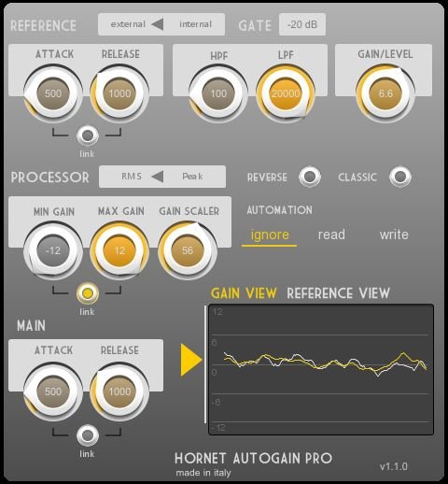448x484 pixels.
Task: Click the v1.1.0 version label
Action: tap(394, 466)
